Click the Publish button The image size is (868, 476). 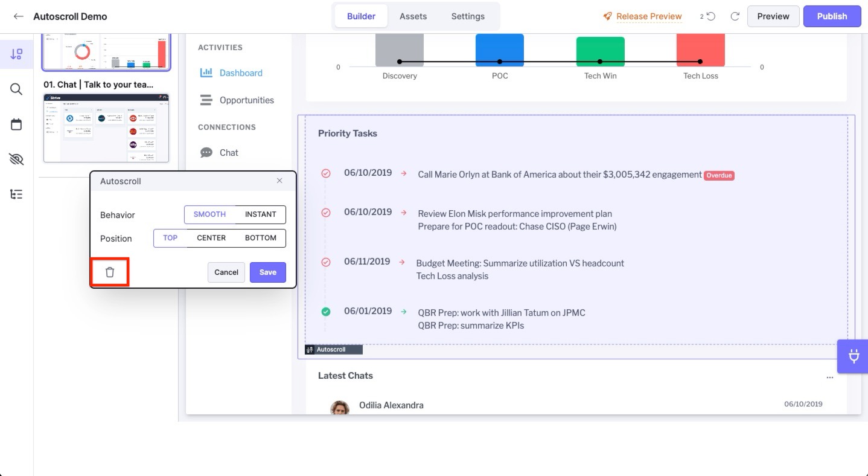click(832, 16)
